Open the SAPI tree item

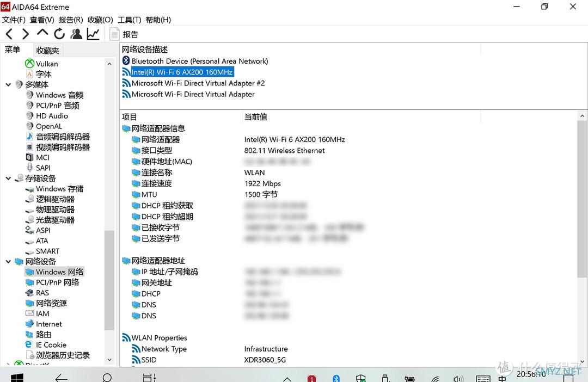[43, 168]
